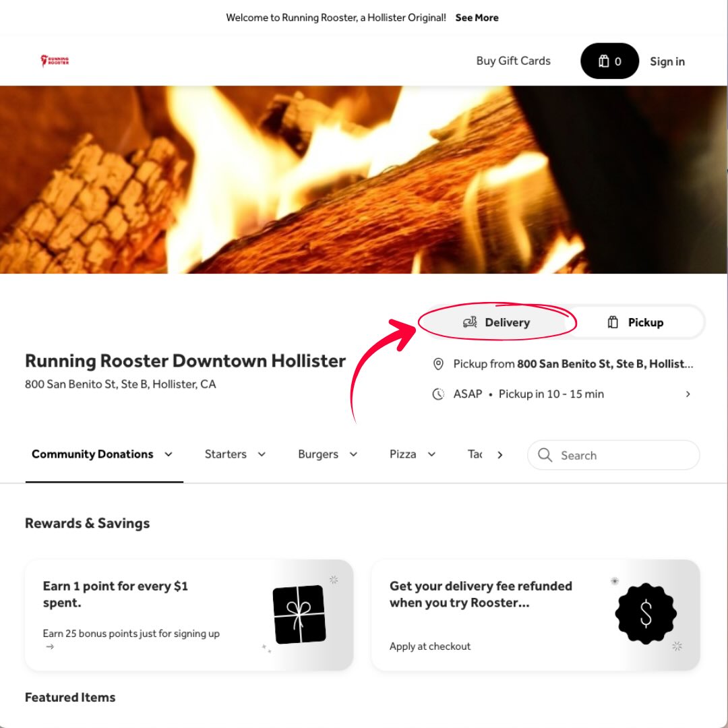
Task: Expand the Burgers chevron
Action: (353, 454)
